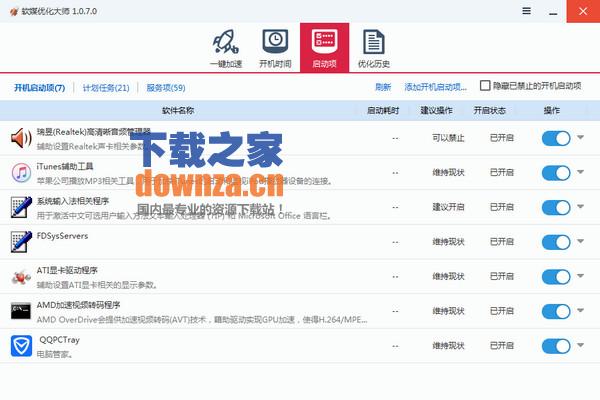The image size is (600, 400).
Task: Click the QQPCTray shield icon
Action: (x=21, y=346)
